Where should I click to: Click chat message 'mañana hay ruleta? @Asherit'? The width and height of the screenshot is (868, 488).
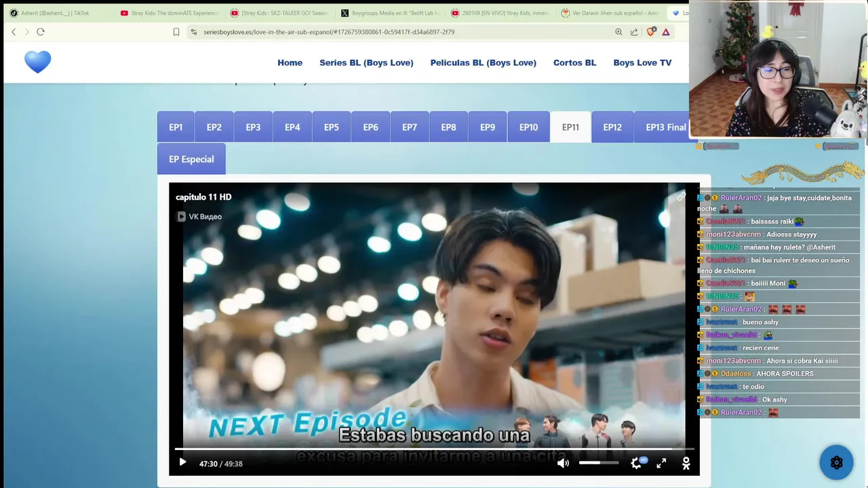[789, 247]
